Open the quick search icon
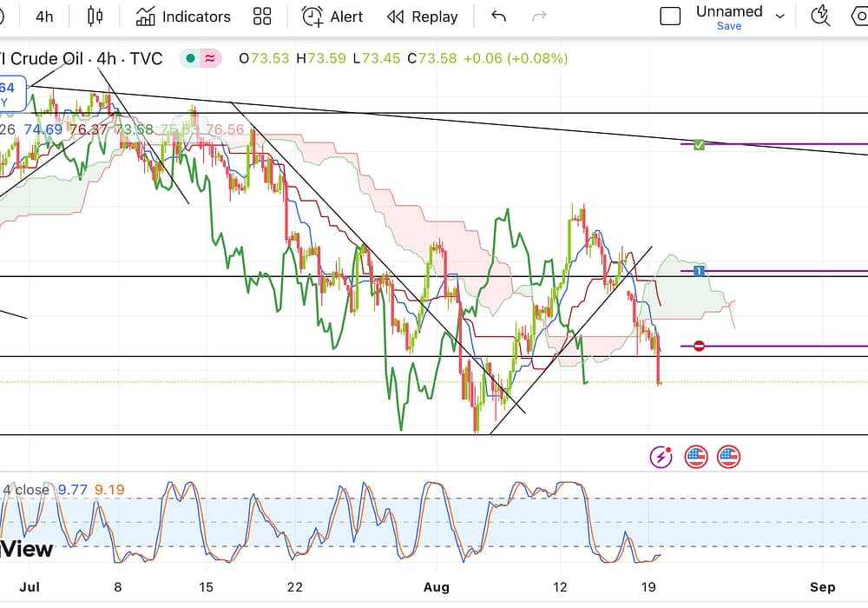The height and width of the screenshot is (608, 868). click(820, 16)
